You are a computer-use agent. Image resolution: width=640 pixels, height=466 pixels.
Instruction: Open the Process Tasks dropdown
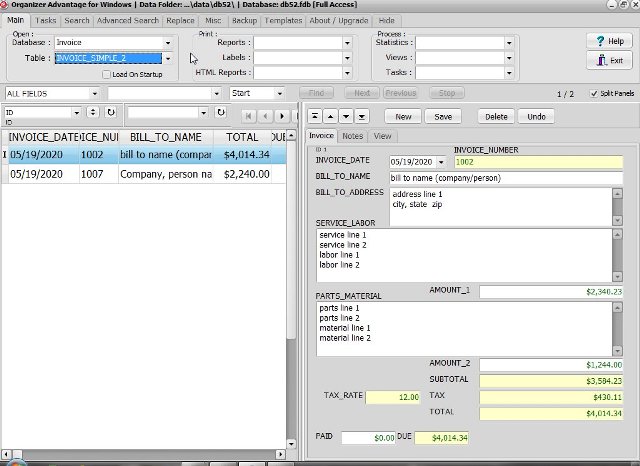509,73
